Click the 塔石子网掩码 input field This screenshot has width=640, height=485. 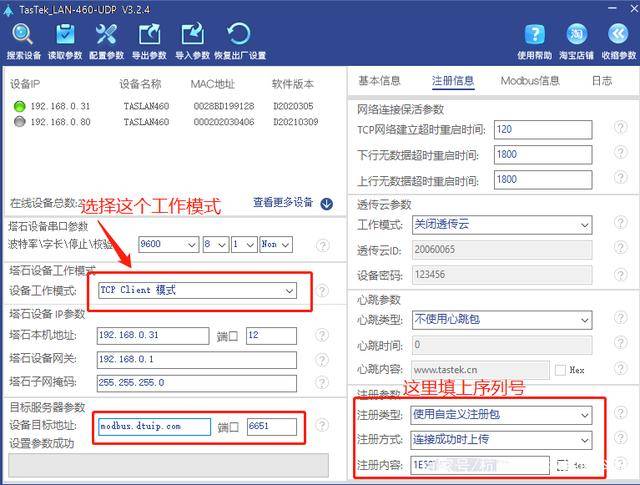click(197, 383)
